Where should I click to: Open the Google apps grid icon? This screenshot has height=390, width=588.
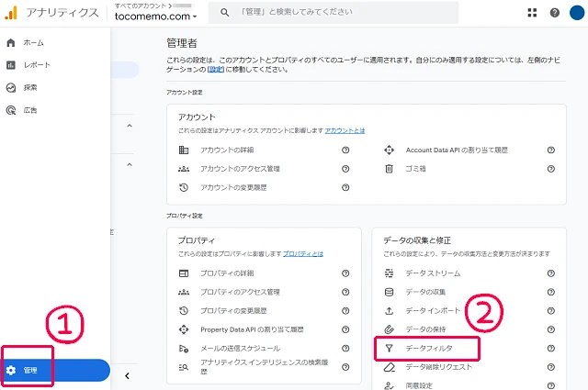click(x=532, y=13)
